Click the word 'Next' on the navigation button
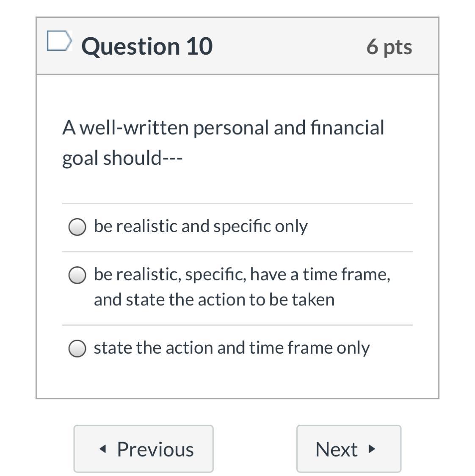This screenshot has height=476, width=475. point(337,449)
